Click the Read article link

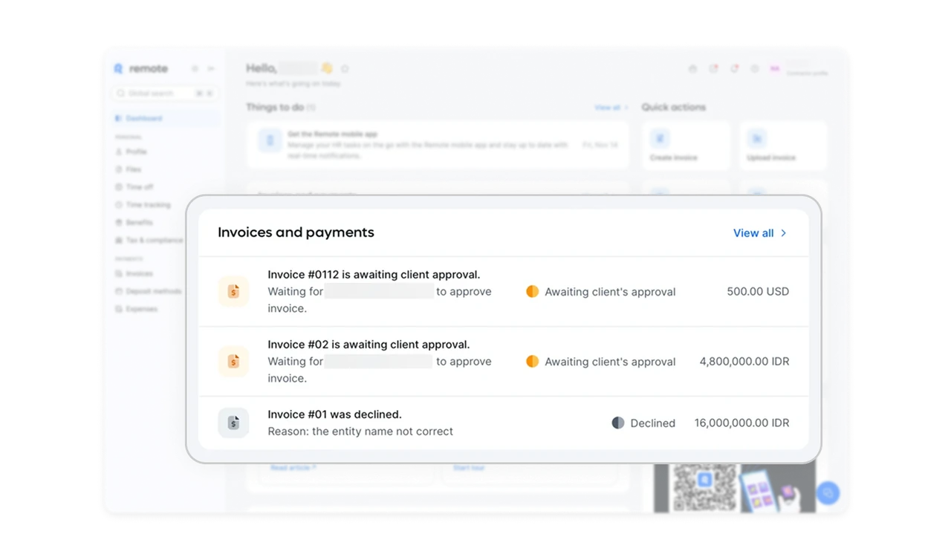pyautogui.click(x=293, y=468)
